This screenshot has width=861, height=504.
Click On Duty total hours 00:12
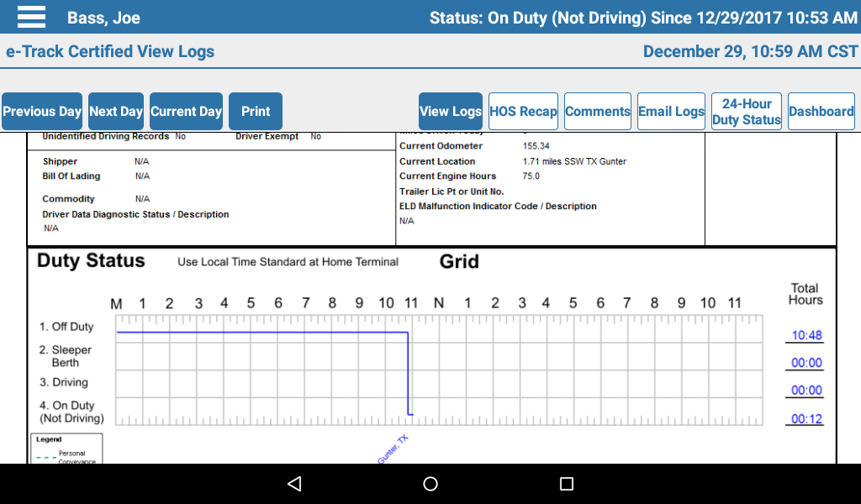[806, 419]
